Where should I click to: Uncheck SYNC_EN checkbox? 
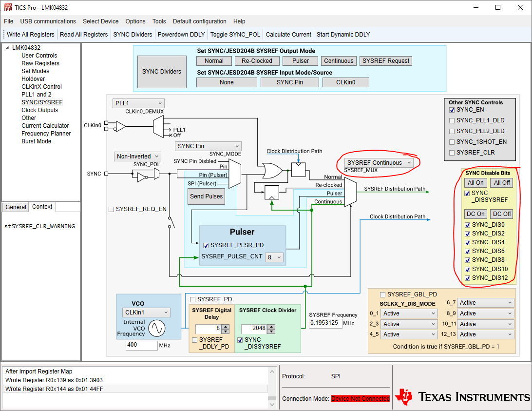(x=452, y=110)
